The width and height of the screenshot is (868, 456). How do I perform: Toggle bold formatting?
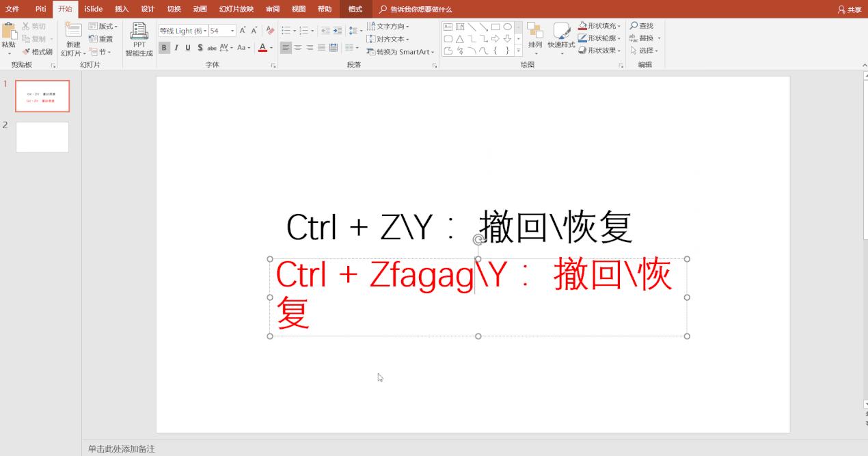[163, 47]
